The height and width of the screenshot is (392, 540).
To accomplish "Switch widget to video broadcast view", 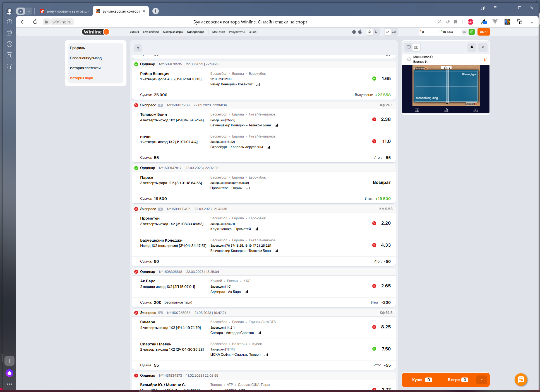I will tap(409, 47).
